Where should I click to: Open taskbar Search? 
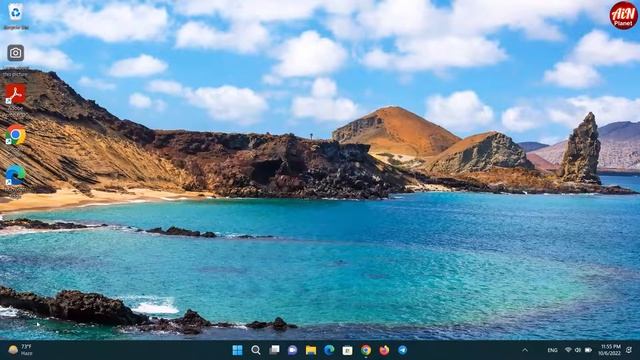(x=256, y=350)
